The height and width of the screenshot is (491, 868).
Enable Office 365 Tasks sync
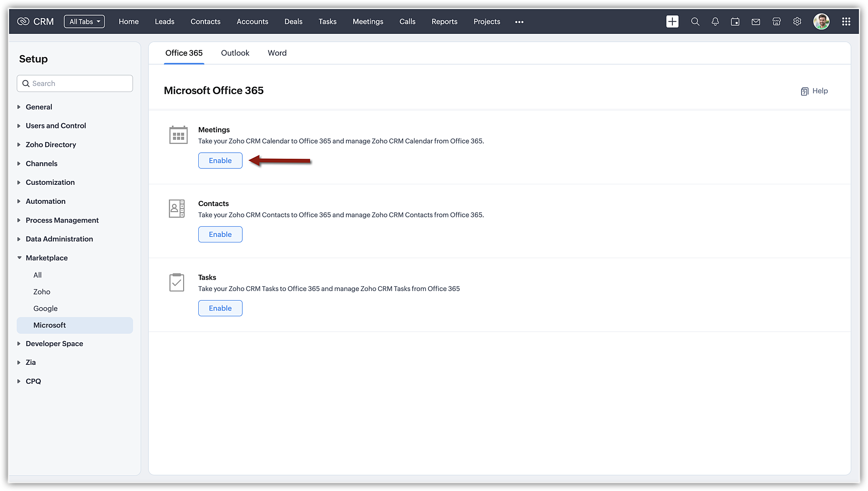[220, 308]
